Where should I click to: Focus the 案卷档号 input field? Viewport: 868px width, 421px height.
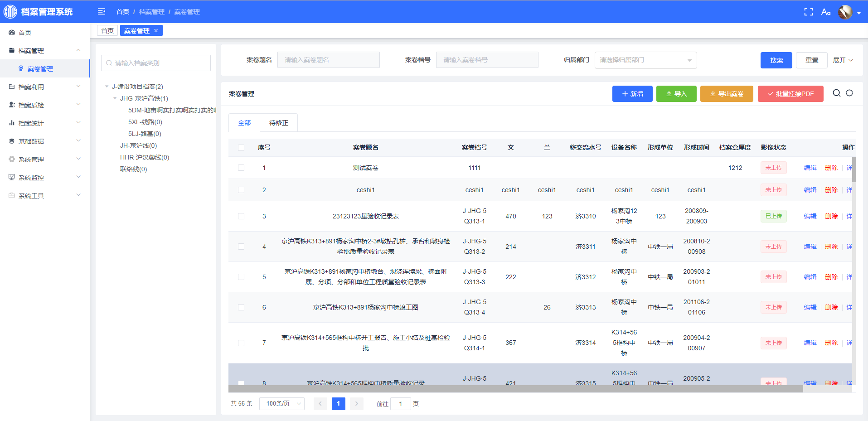tap(487, 60)
